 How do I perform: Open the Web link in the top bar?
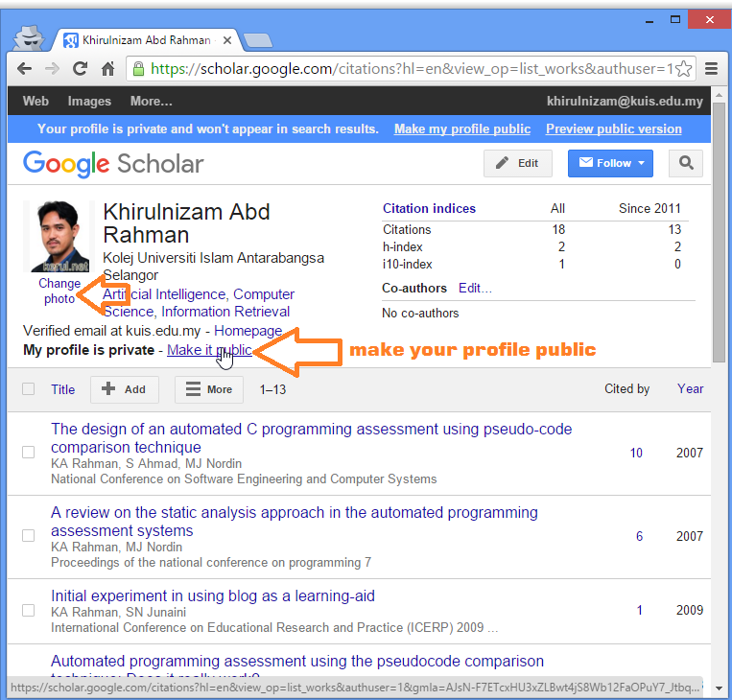(35, 101)
